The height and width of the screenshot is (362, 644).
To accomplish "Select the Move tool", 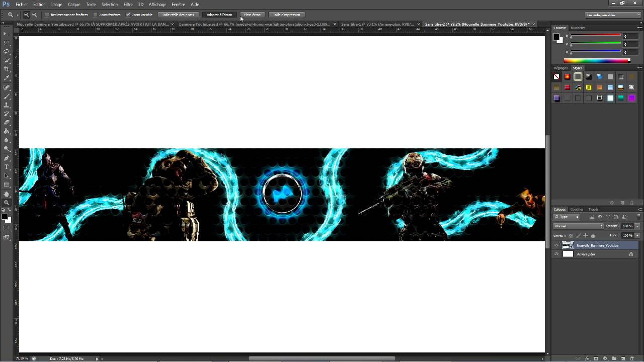I will (x=7, y=34).
